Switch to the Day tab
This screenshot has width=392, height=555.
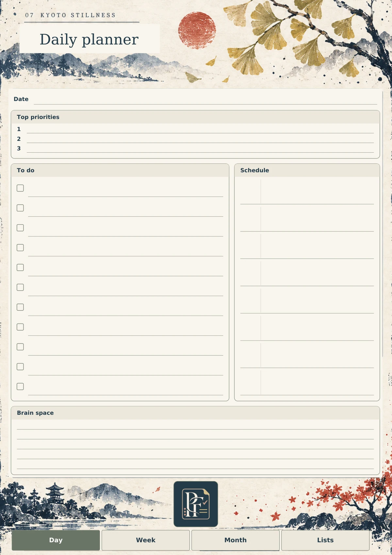click(x=56, y=540)
